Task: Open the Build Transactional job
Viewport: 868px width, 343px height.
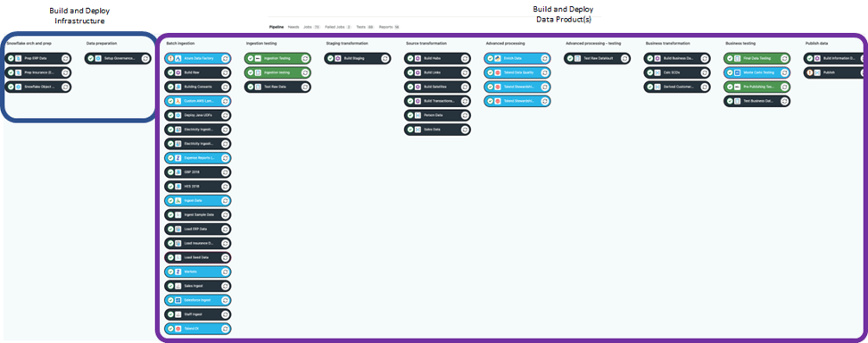Action: pyautogui.click(x=437, y=101)
